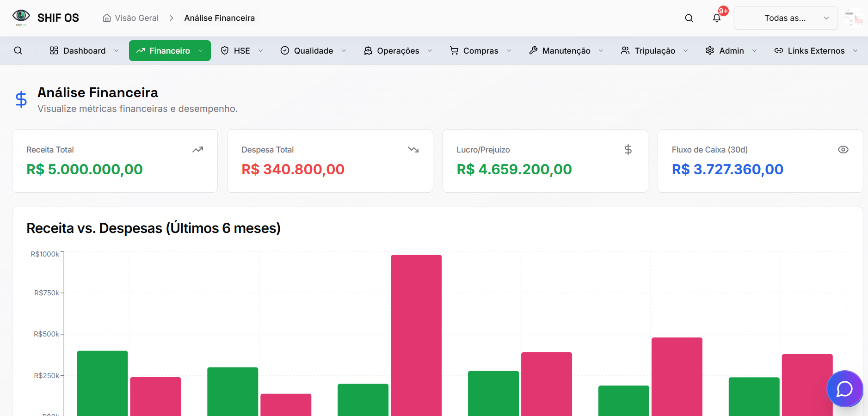Select the Admin gear icon
This screenshot has width=868, height=416.
coord(711,50)
